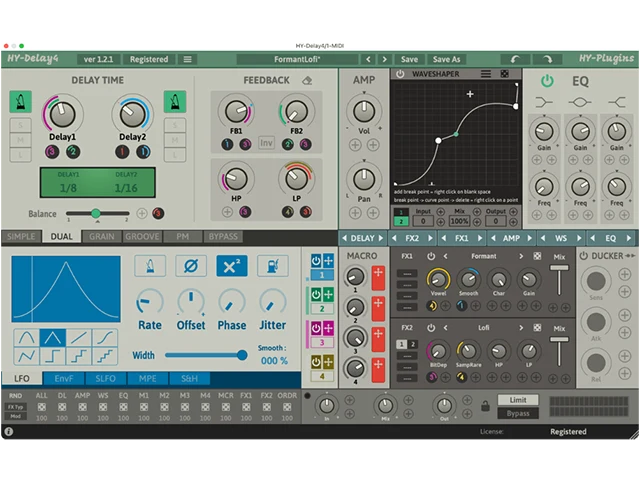Toggle the LFO x-squared button
Viewport: 640px width, 480px height.
[232, 266]
